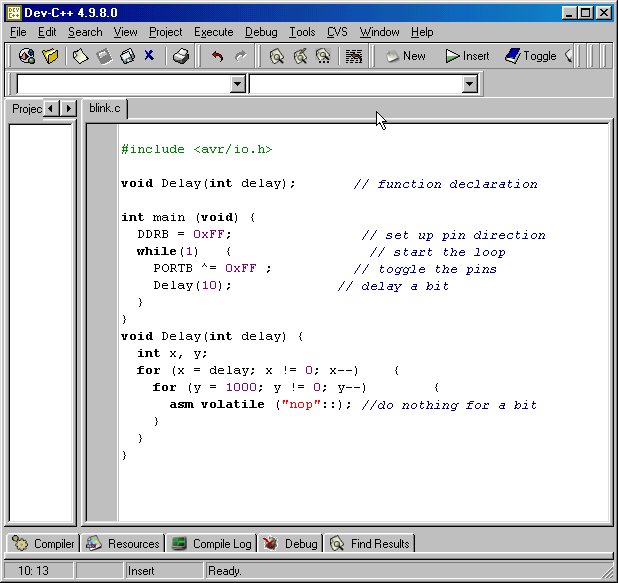Click the Dev-C++ title bar application icon

(14, 13)
